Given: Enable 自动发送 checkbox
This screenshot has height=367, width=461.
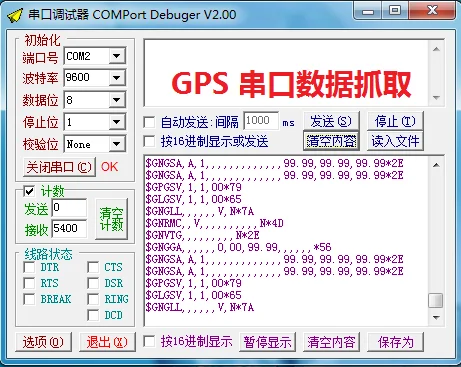Looking at the screenshot, I should pos(149,122).
